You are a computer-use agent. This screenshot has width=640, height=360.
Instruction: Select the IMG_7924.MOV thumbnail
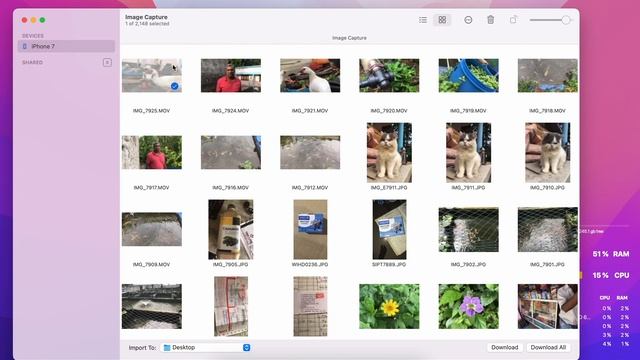[231, 76]
